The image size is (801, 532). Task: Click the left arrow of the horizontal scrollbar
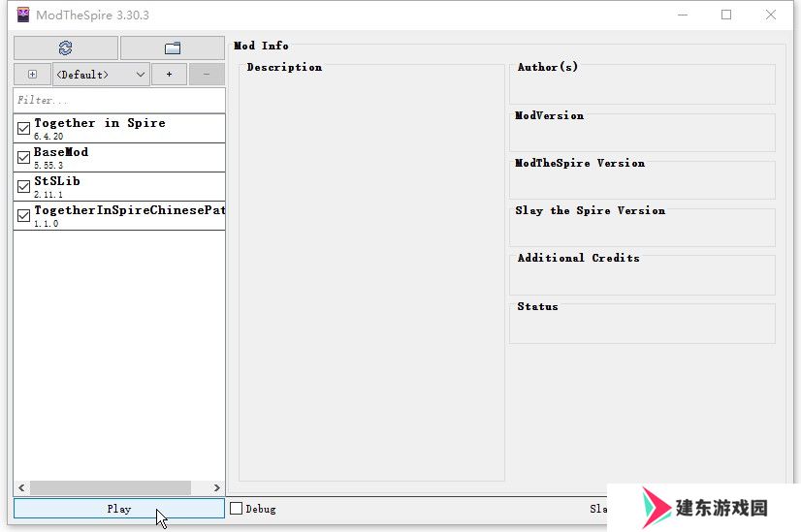click(21, 487)
